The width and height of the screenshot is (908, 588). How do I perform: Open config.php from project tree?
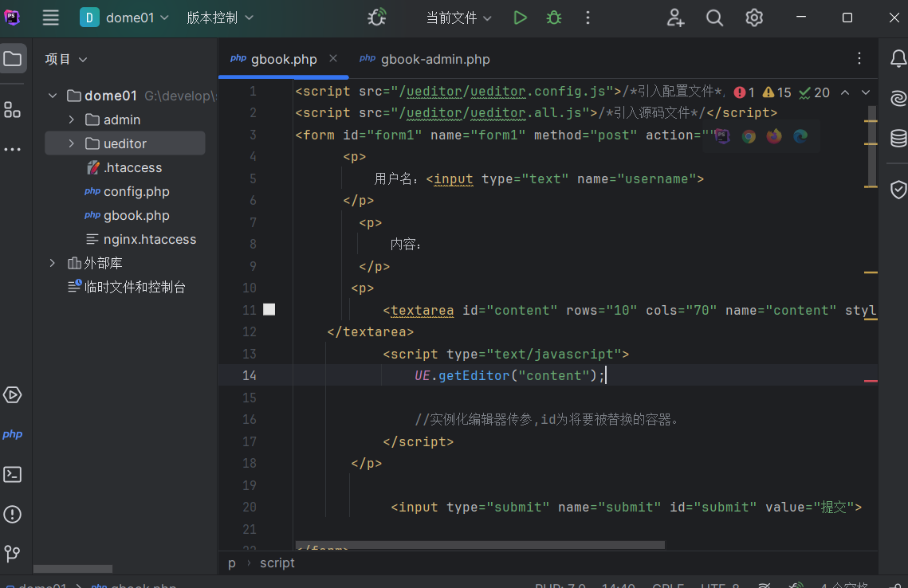pos(127,191)
